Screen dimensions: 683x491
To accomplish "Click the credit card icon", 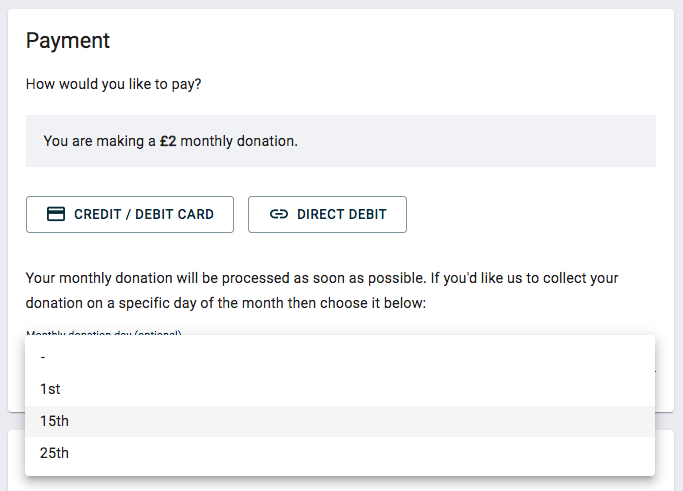I will tap(56, 214).
